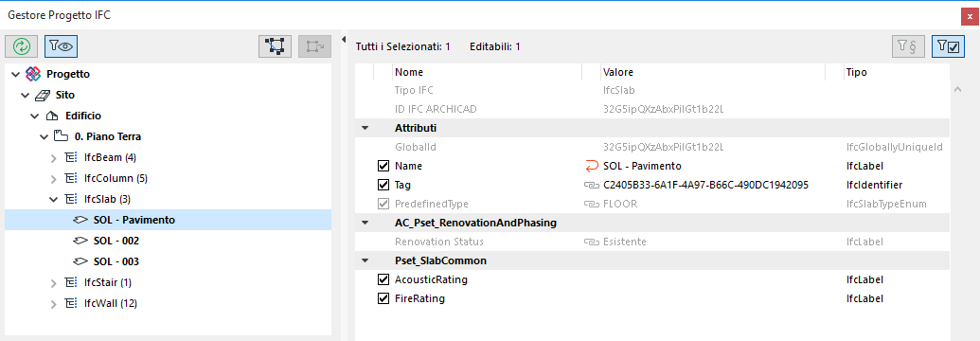This screenshot has width=980, height=341.
Task: Click the green refresh/update icon
Action: (22, 46)
